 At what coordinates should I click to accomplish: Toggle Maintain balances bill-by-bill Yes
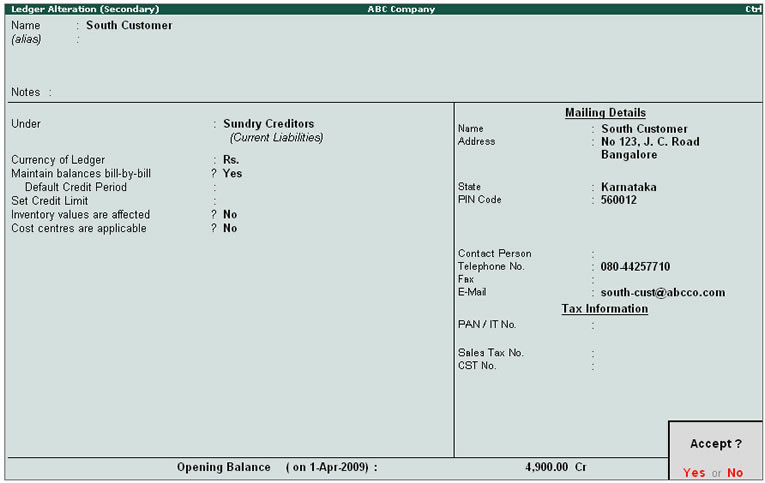tap(232, 174)
